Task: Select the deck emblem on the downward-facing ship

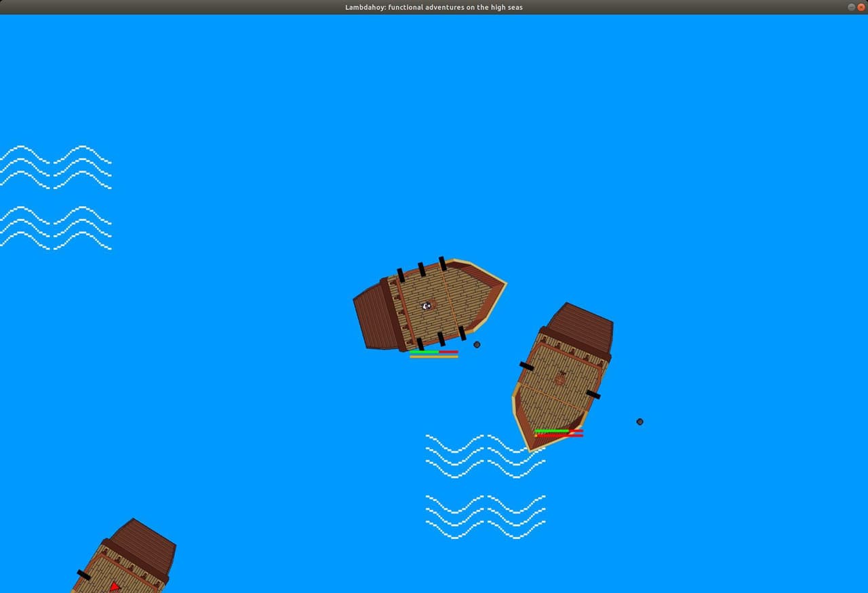Action: [560, 378]
